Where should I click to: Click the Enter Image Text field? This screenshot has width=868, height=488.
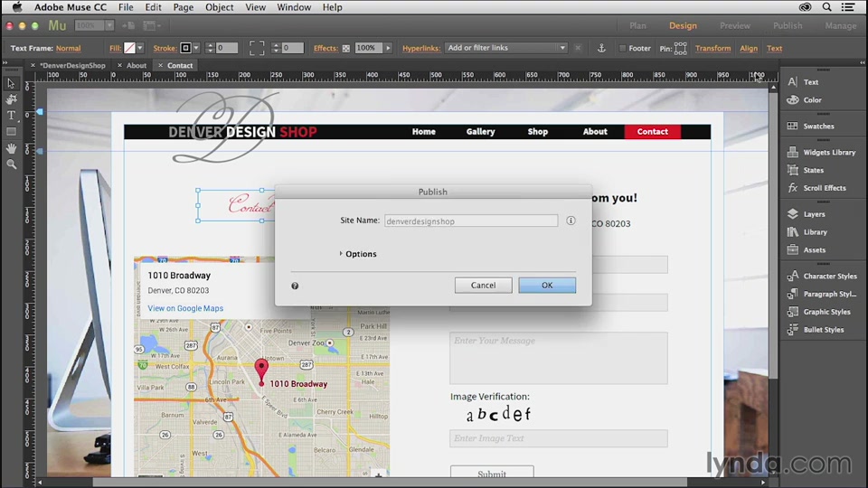pos(559,438)
